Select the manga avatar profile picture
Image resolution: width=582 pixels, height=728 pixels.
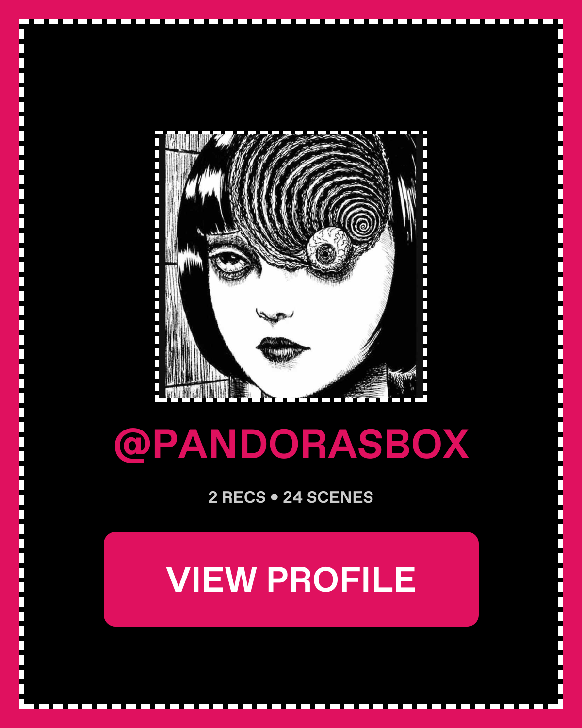pos(291,266)
